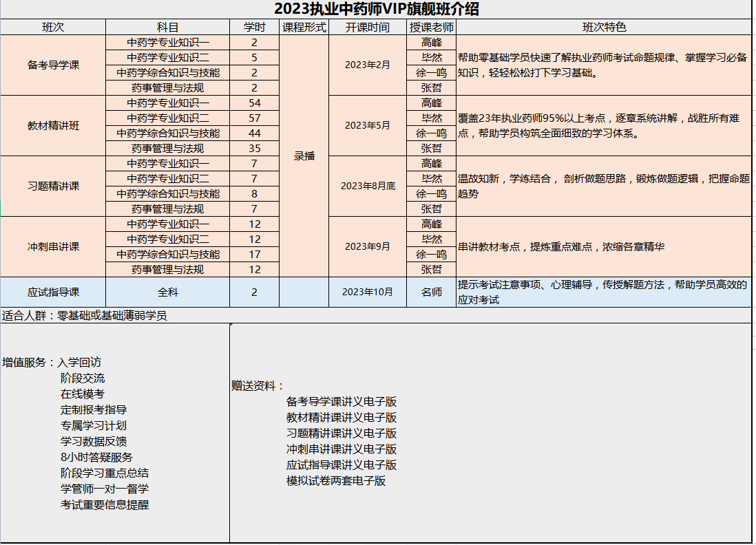The image size is (756, 545).
Task: Select the 冲刺串讲课 merged cell
Action: 53,247
